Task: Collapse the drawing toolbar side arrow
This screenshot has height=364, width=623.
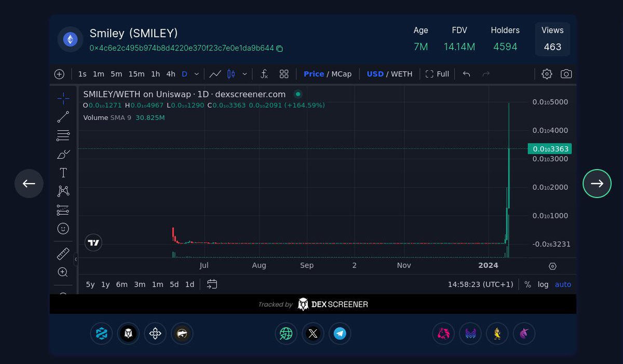Action: [76, 259]
